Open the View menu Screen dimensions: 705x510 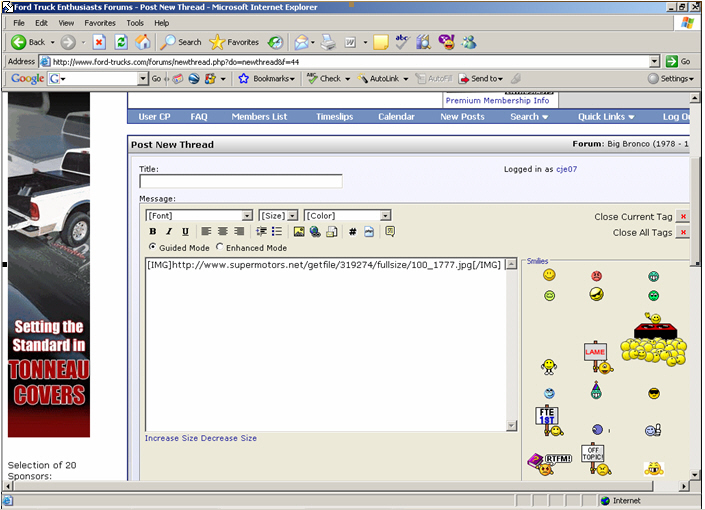click(x=66, y=23)
